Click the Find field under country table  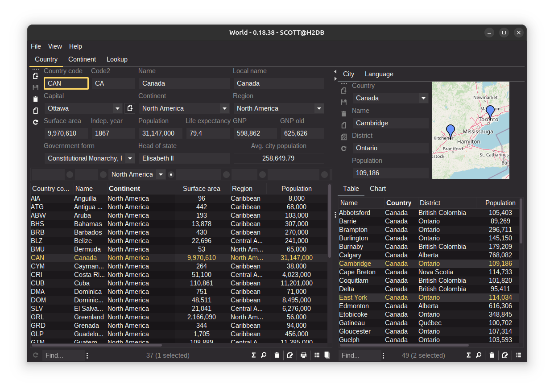(x=63, y=355)
